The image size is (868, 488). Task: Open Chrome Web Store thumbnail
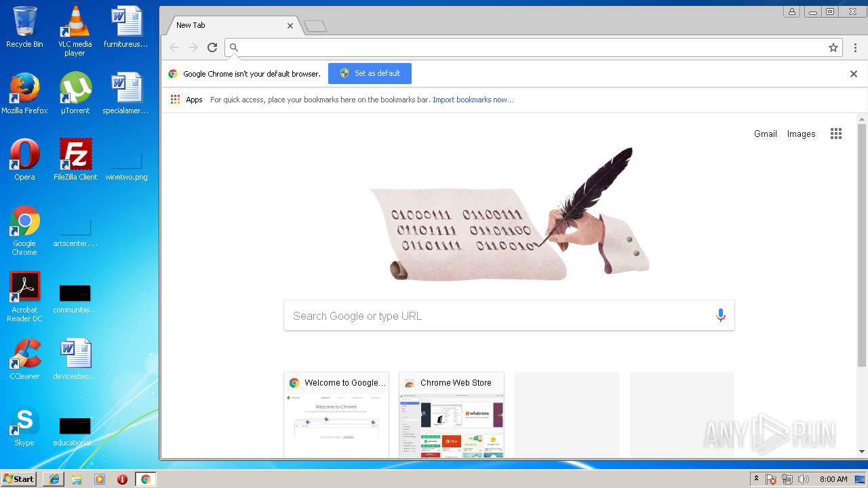pyautogui.click(x=452, y=415)
